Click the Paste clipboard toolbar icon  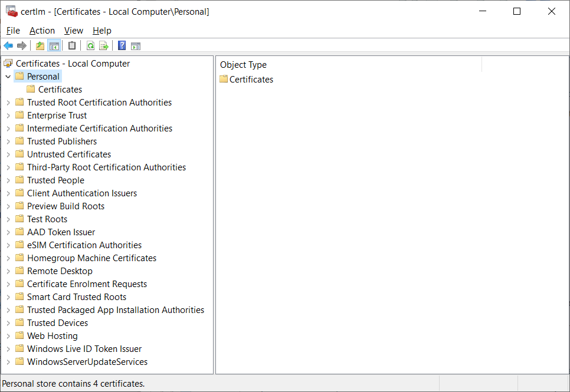tap(72, 46)
